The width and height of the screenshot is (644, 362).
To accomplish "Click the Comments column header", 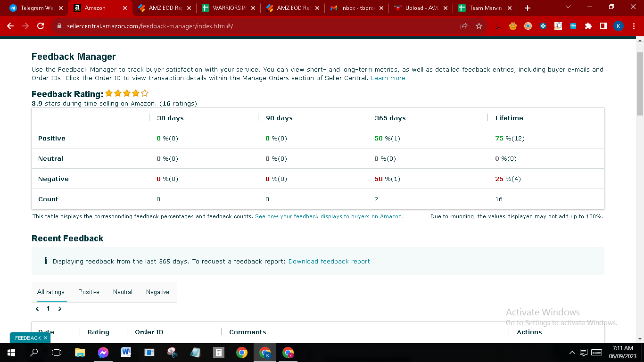I will coord(248,332).
